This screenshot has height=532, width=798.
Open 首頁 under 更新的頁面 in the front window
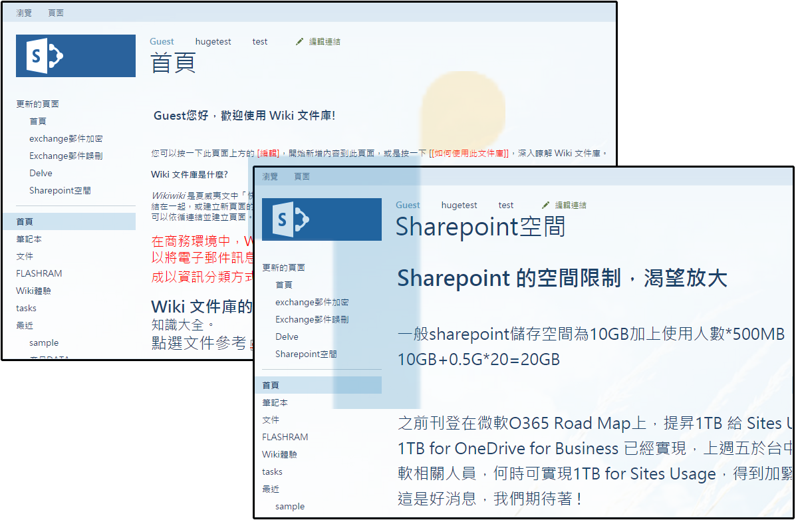[284, 285]
